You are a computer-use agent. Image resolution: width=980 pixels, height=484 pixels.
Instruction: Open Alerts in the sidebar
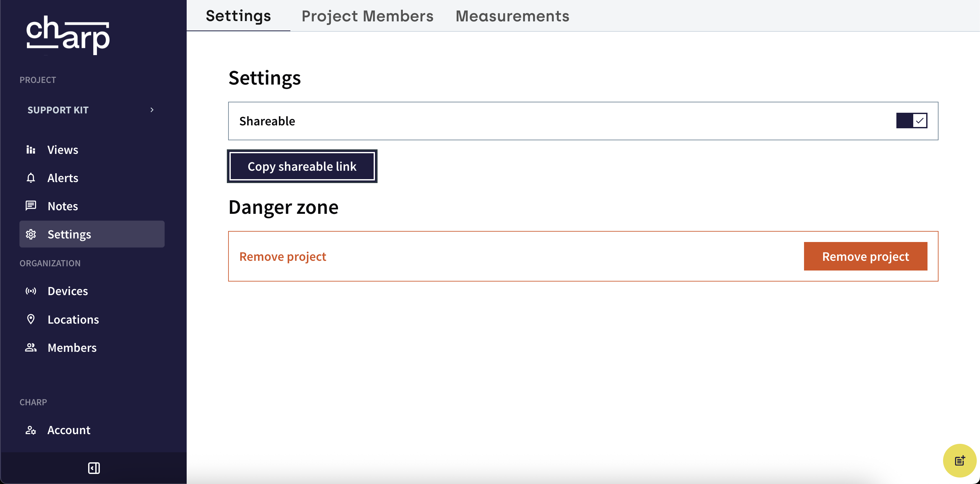92,178
